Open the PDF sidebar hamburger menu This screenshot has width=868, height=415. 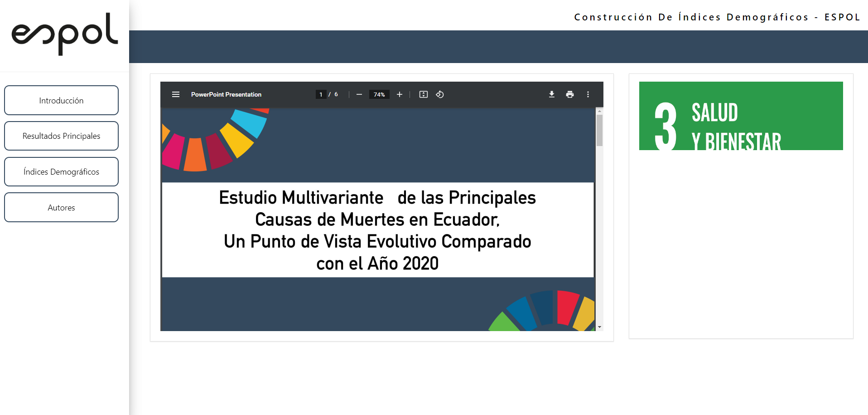pos(176,94)
